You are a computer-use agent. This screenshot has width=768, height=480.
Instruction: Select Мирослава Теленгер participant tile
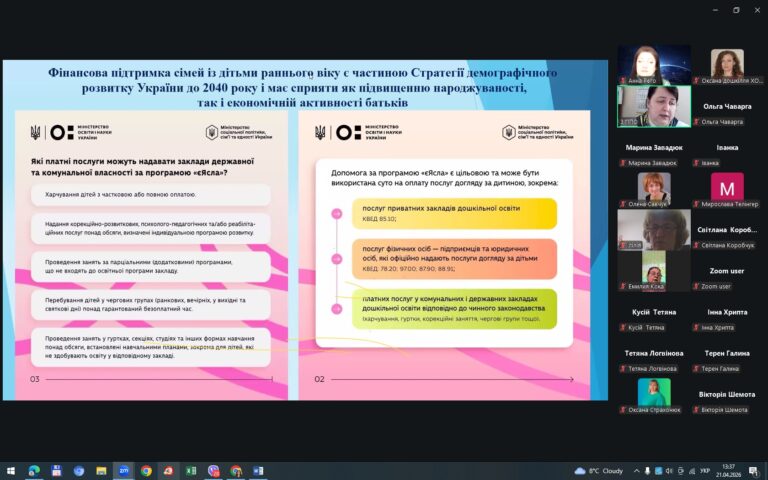tap(727, 189)
